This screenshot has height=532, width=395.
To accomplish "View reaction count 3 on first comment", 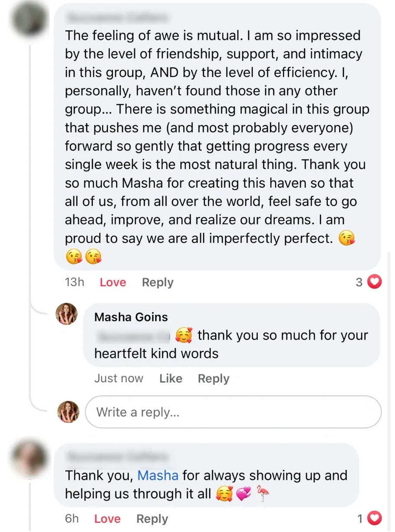I will [x=359, y=282].
